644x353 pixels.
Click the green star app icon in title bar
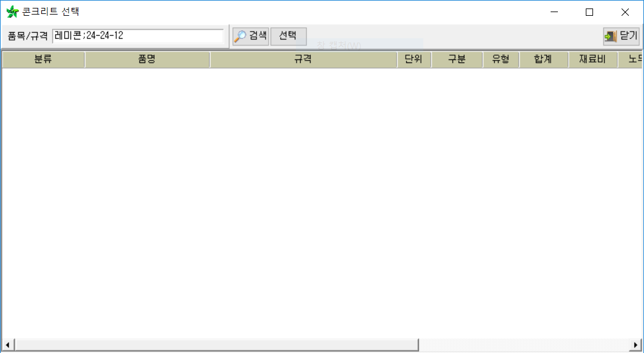coord(12,12)
